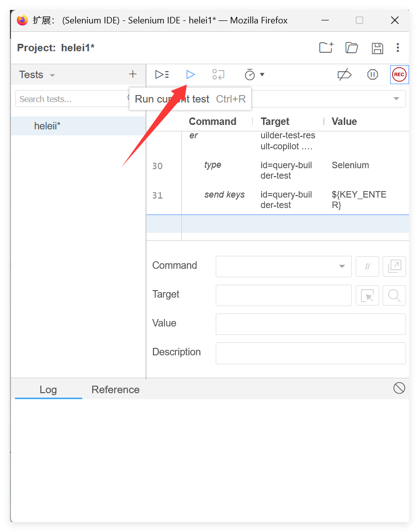Step over current command icon

pos(218,74)
